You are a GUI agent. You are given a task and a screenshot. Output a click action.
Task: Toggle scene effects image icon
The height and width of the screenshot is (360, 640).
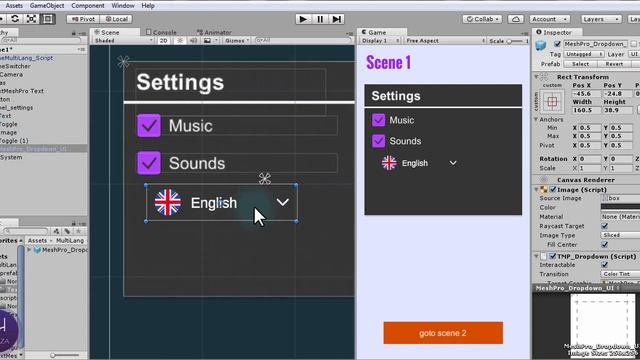[x=208, y=40]
